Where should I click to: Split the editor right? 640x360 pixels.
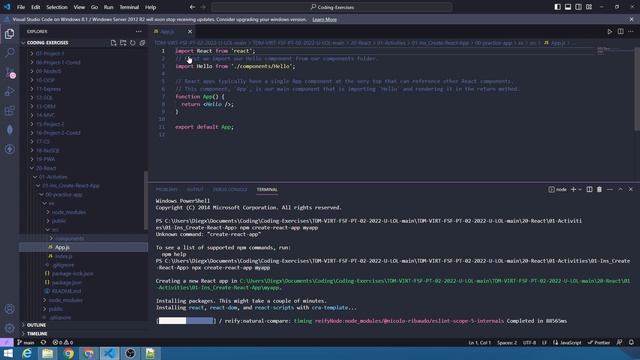620,31
